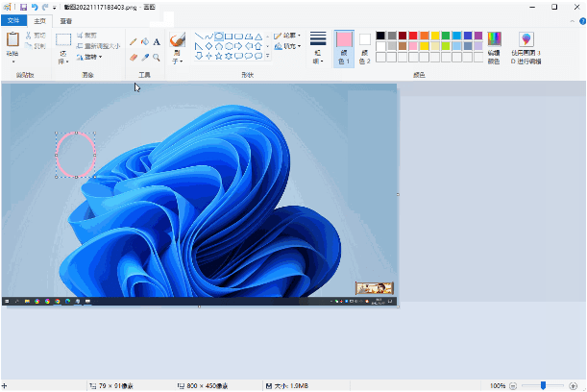
Task: Pick the red color swatch
Action: tap(413, 36)
